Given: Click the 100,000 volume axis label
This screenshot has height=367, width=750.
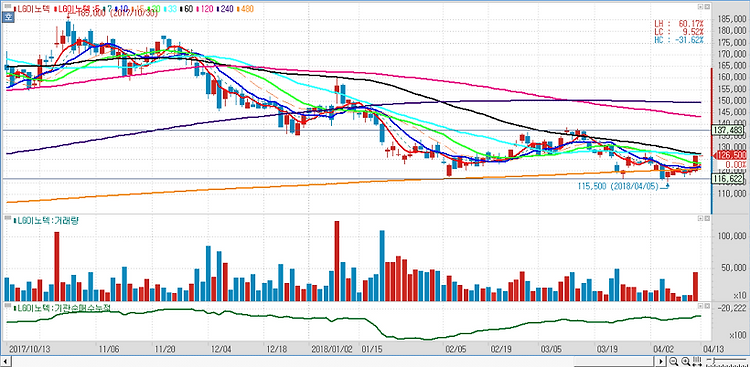Looking at the screenshot, I should [732, 236].
